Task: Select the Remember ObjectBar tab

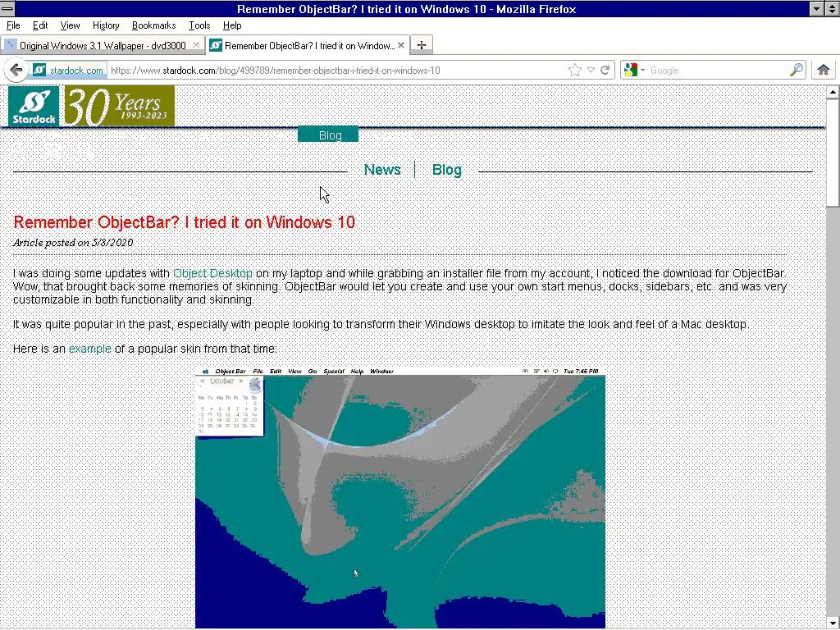Action: [x=308, y=46]
